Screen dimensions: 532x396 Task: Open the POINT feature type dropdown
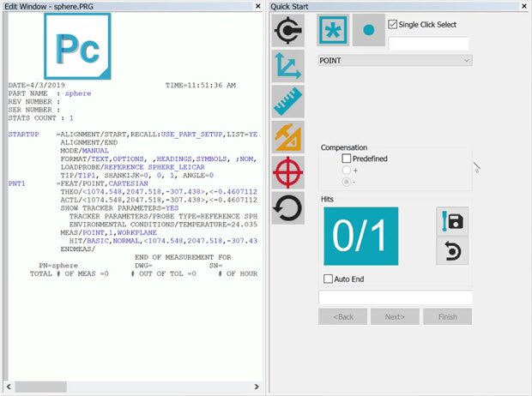(x=395, y=61)
